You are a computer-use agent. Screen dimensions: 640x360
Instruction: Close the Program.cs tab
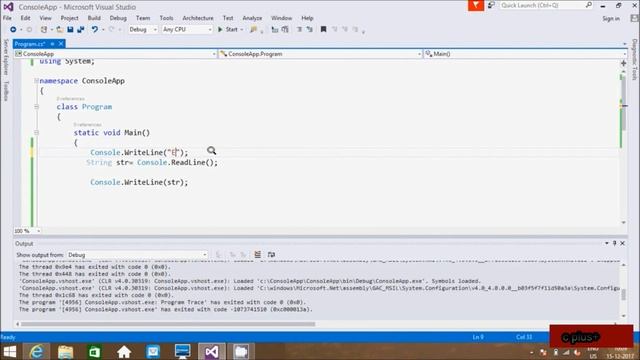click(61, 44)
